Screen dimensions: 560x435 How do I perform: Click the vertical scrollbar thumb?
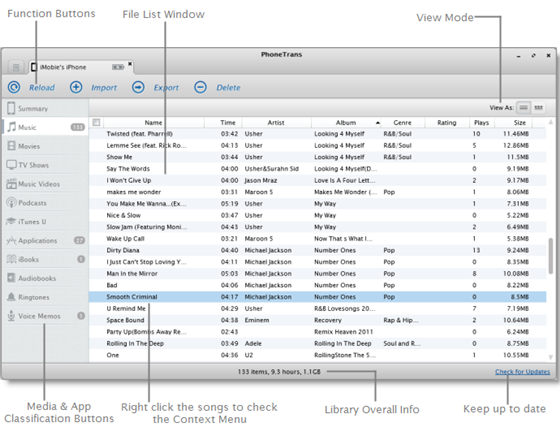coord(551,256)
